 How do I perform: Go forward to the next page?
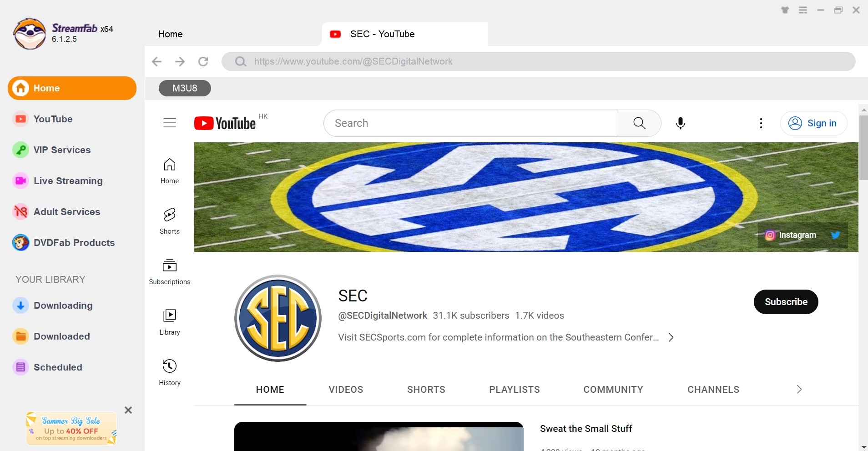(180, 61)
